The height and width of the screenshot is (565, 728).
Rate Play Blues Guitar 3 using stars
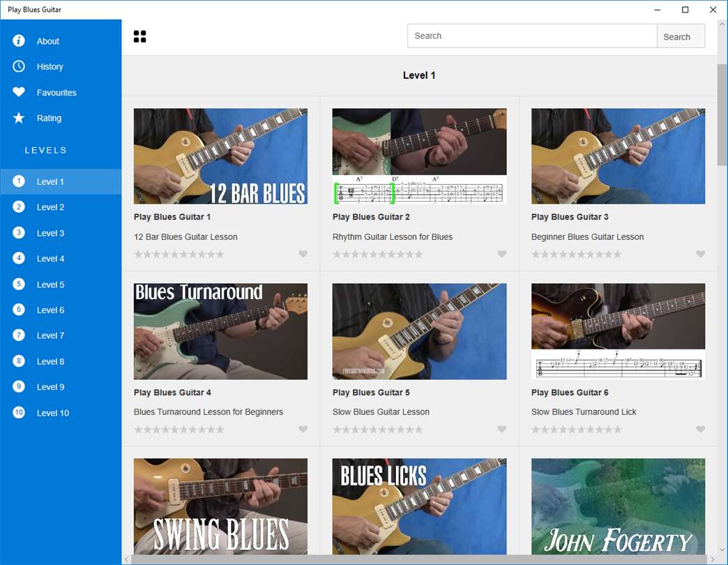coord(576,255)
